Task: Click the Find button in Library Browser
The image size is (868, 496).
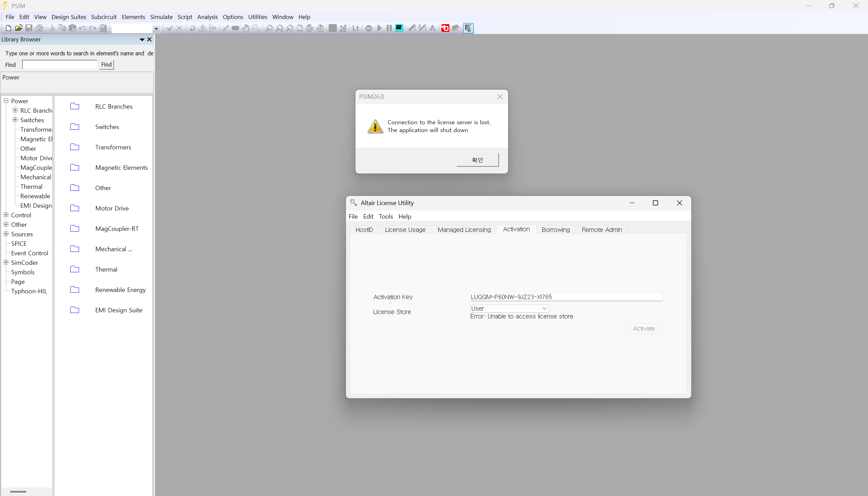Action: click(107, 65)
